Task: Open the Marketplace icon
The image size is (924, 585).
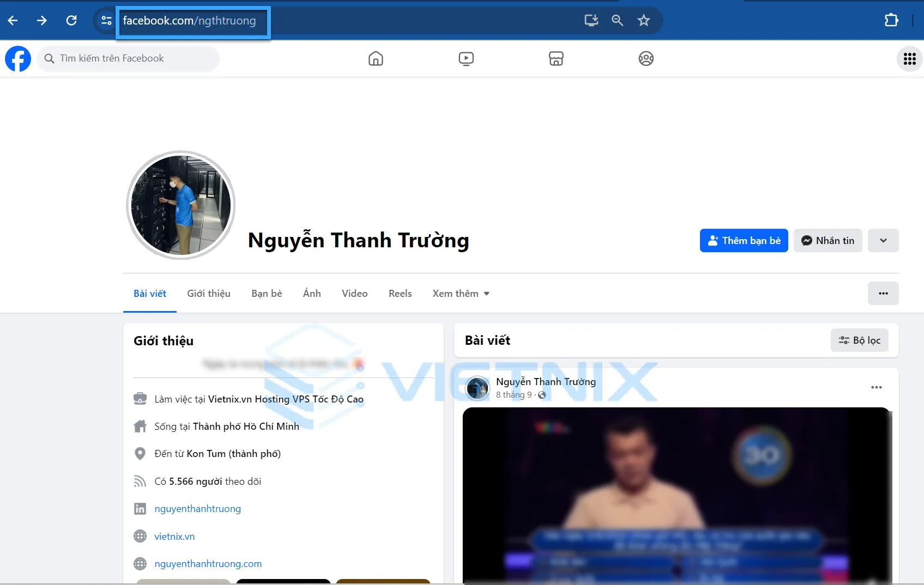Action: pos(556,58)
